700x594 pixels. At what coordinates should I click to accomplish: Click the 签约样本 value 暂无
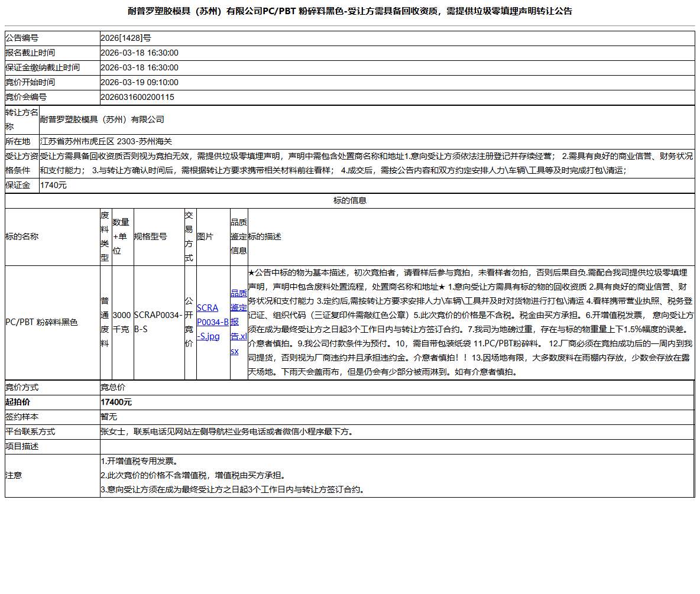click(x=108, y=417)
